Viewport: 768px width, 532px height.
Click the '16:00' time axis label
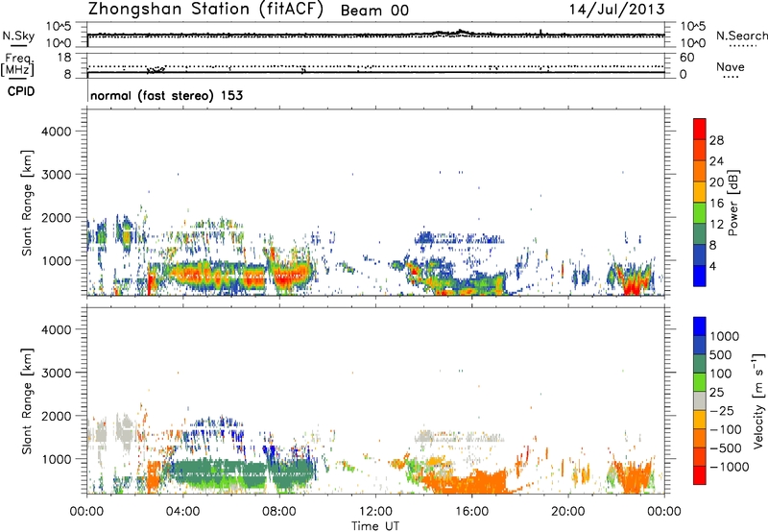(x=471, y=512)
